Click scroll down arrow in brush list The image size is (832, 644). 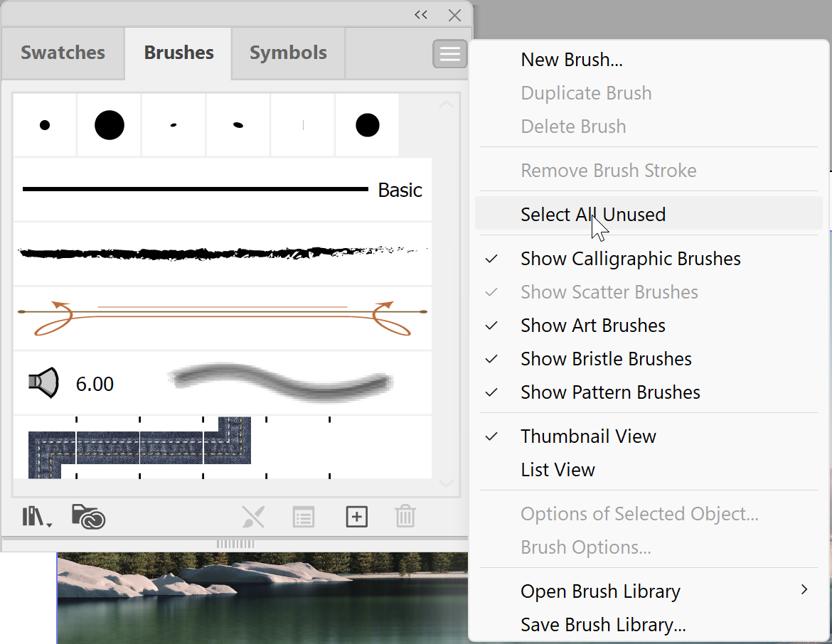point(446,483)
